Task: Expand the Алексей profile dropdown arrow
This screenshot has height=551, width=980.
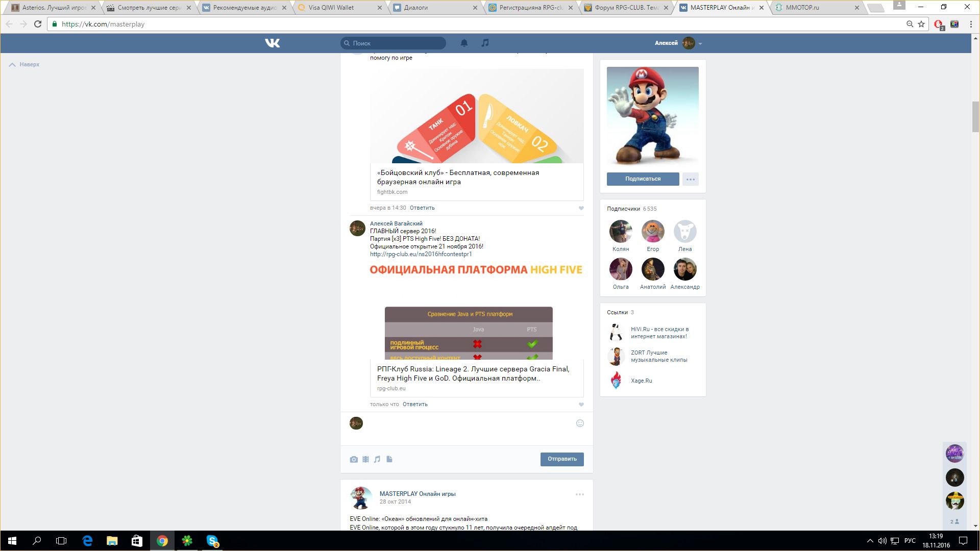Action: pos(700,44)
